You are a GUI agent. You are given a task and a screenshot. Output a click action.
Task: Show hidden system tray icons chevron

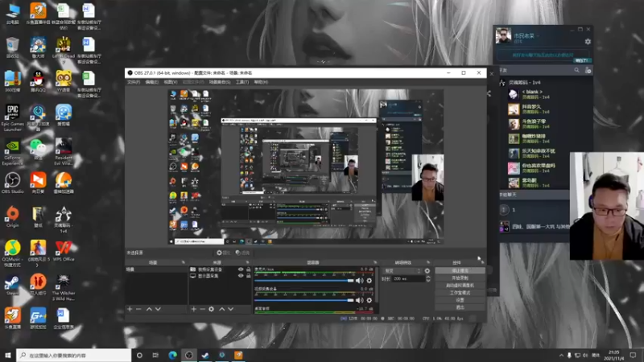point(561,355)
